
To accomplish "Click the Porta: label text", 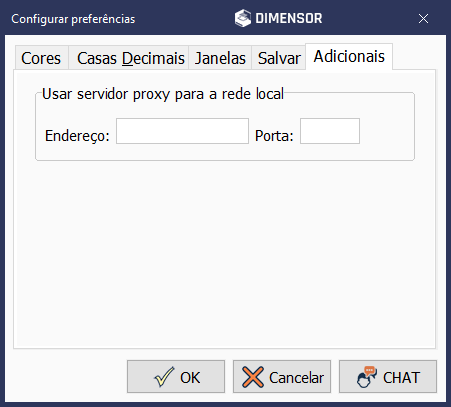I will pos(274,136).
